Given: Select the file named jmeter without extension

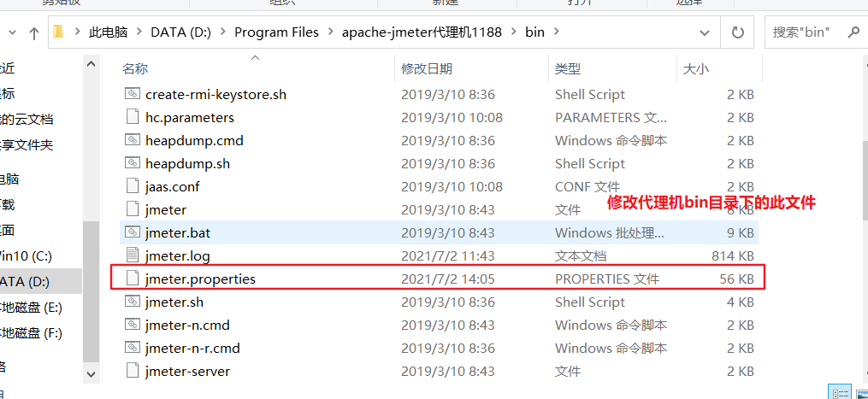Looking at the screenshot, I should click(166, 209).
